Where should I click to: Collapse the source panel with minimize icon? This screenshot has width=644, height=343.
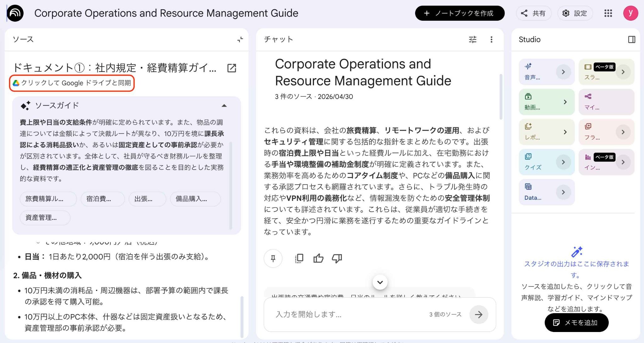(240, 39)
